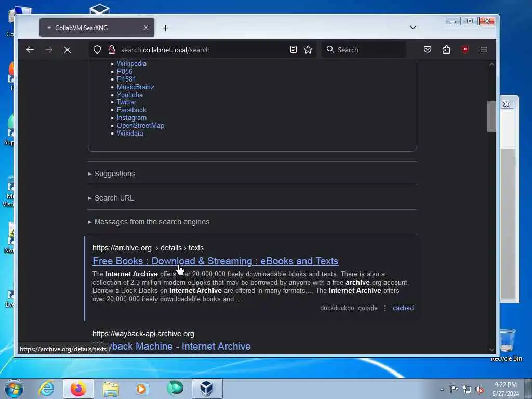Open the taskbar clock and date
Image resolution: width=532 pixels, height=399 pixels.
tap(506, 389)
